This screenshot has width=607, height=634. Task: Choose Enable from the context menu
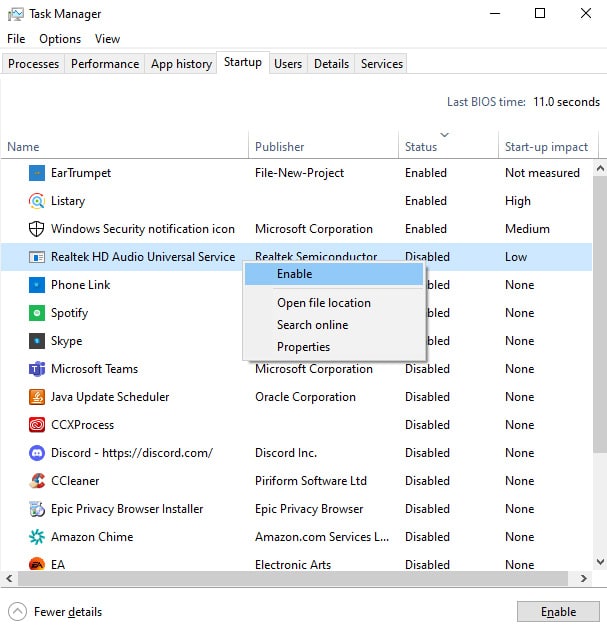click(x=334, y=274)
